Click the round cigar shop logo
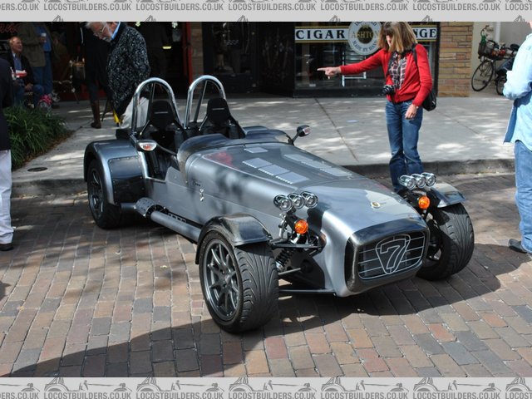 [x=364, y=37]
